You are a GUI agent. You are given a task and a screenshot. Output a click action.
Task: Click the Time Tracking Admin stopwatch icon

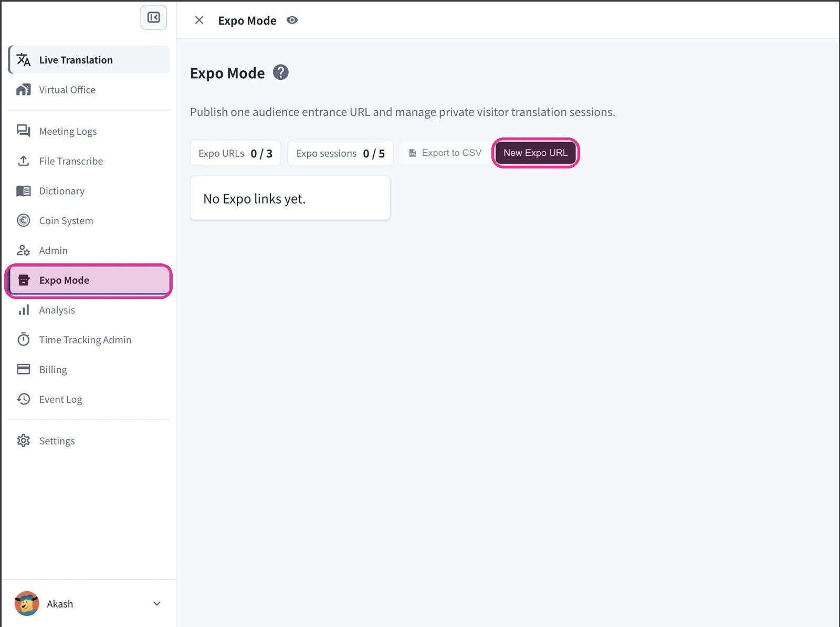(x=24, y=339)
